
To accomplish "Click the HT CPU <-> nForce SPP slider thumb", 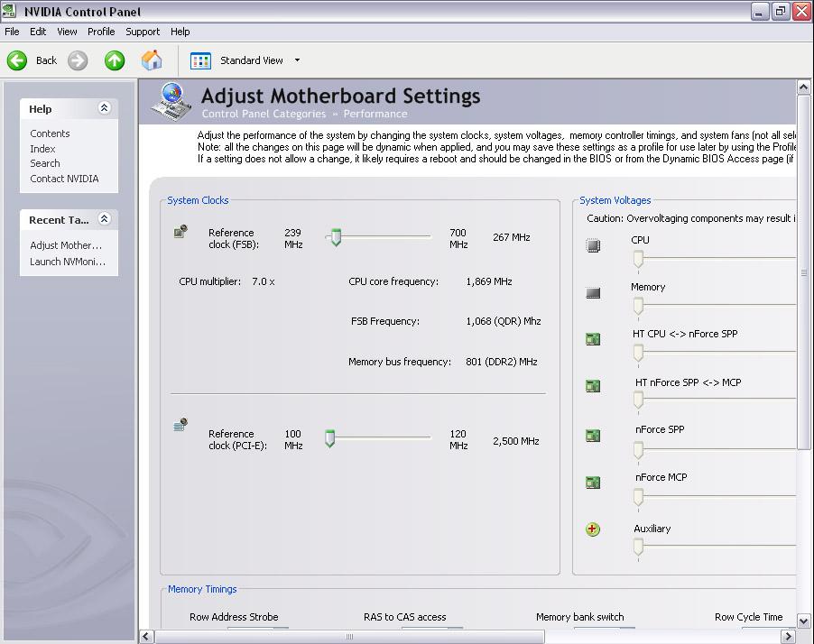I will pyautogui.click(x=639, y=354).
